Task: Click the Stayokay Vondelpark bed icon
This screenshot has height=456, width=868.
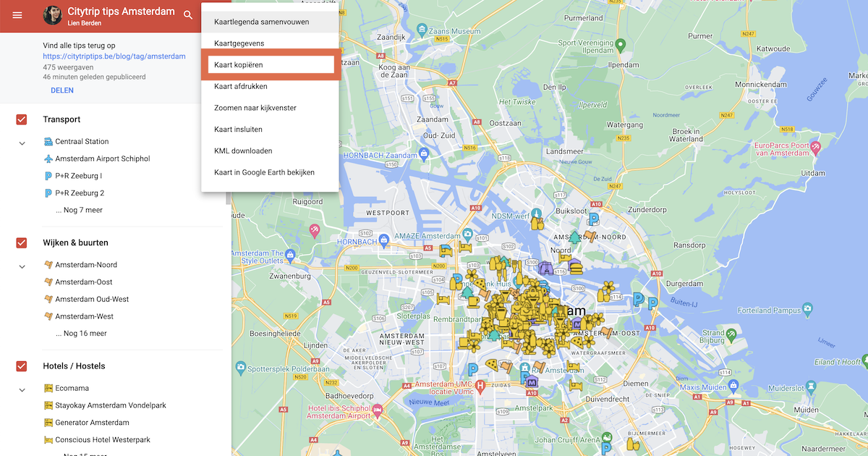Action: [x=48, y=405]
